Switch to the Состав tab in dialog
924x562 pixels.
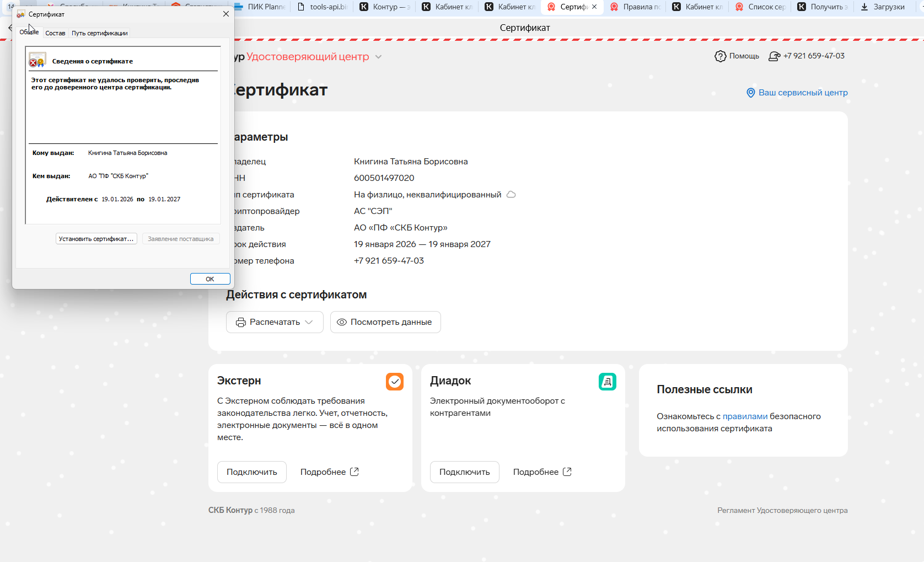tap(55, 33)
